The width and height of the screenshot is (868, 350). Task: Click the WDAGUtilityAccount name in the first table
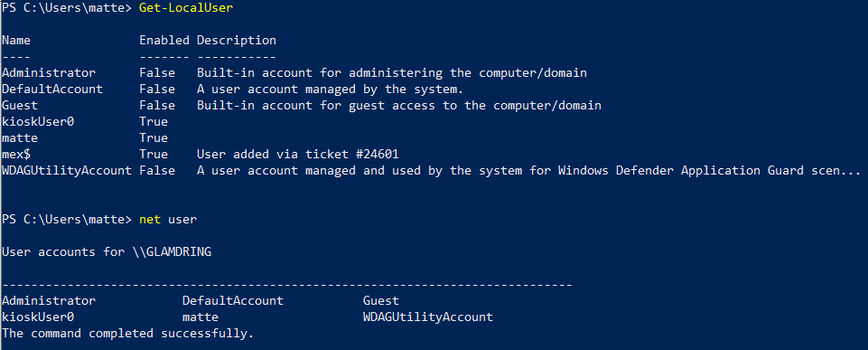click(67, 170)
